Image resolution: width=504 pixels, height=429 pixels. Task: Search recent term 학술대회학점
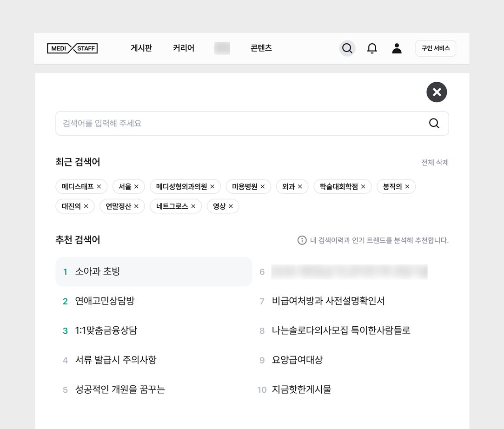[x=339, y=187]
